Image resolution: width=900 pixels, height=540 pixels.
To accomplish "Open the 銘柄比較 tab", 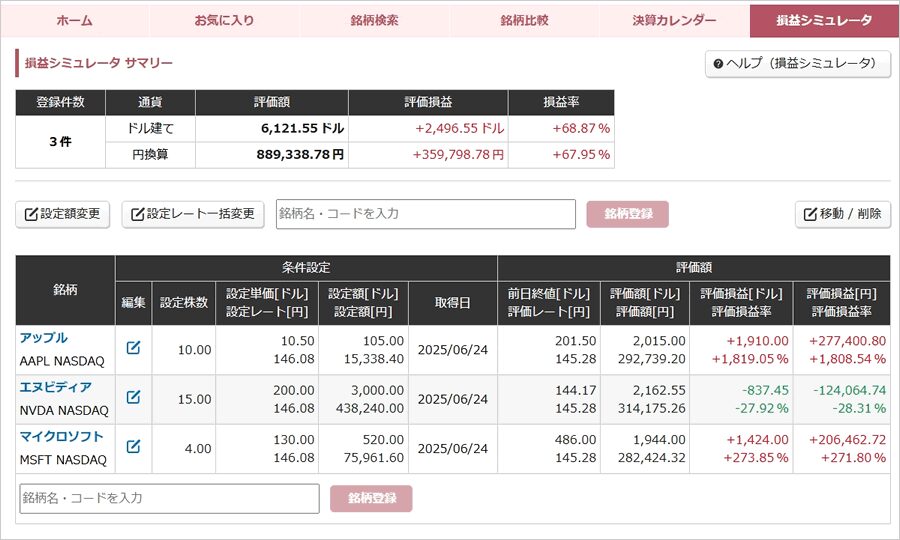I will point(524,21).
